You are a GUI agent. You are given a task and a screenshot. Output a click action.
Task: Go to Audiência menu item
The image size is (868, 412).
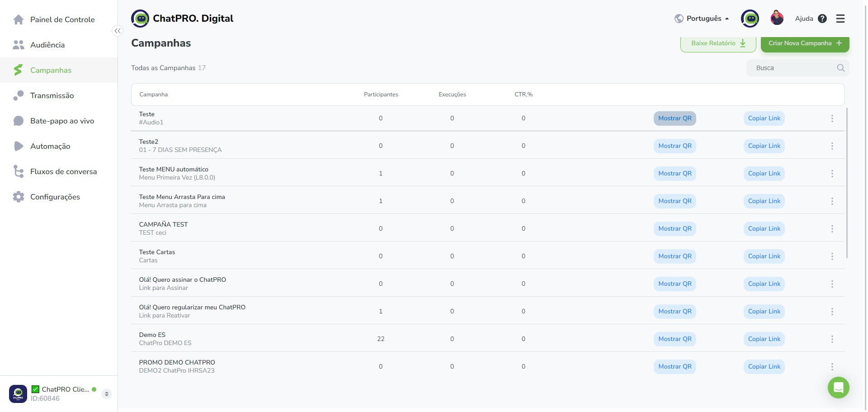point(59,45)
